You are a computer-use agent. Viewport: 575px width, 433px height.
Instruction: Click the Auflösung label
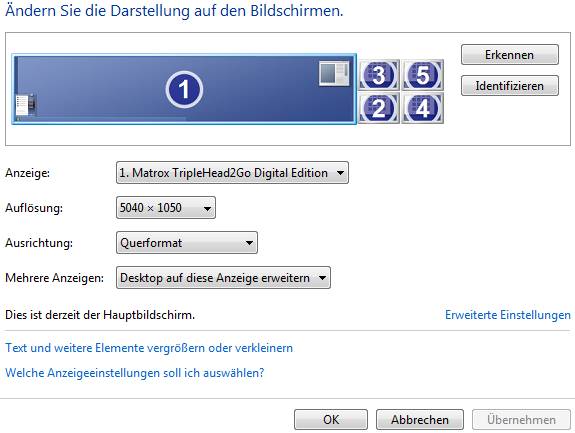point(34,208)
